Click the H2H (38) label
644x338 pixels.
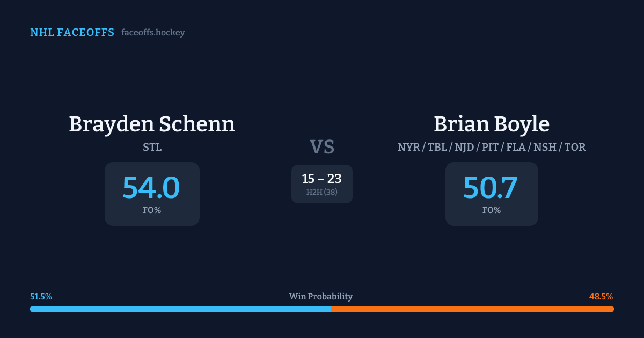tap(321, 192)
